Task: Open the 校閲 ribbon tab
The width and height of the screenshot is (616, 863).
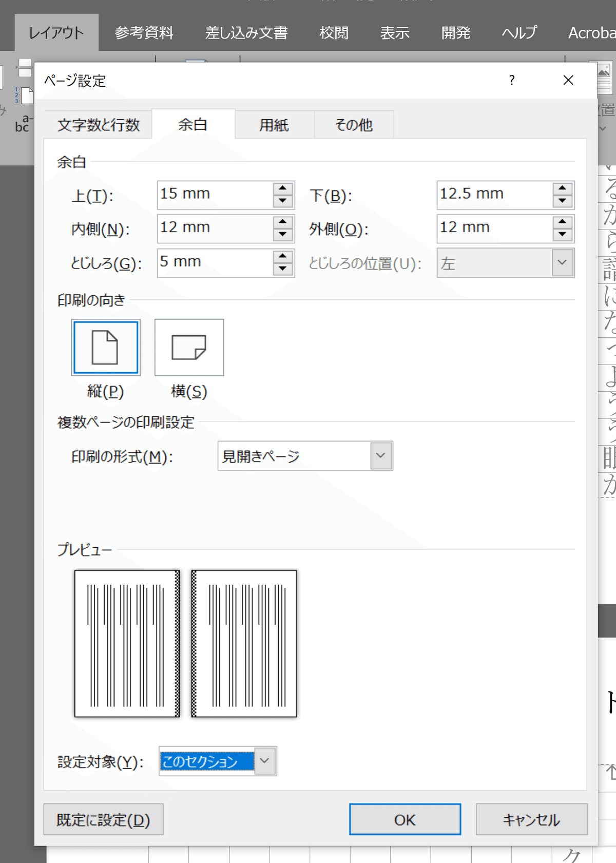Action: pos(334,33)
